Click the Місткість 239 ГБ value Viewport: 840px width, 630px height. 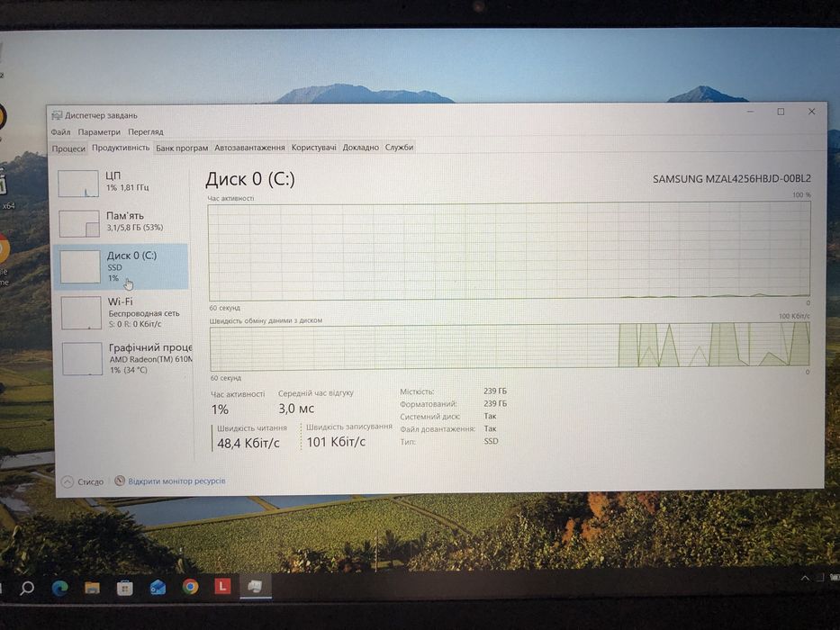(495, 391)
